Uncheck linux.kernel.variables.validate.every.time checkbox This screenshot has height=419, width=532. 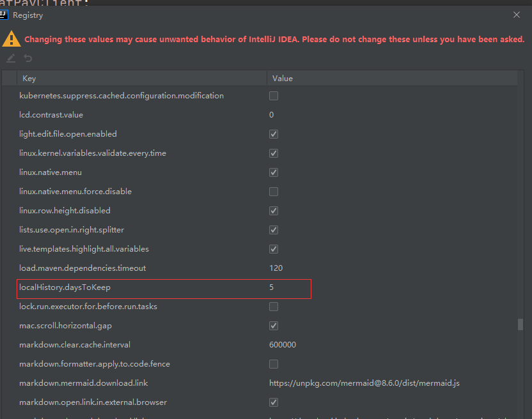coord(274,153)
